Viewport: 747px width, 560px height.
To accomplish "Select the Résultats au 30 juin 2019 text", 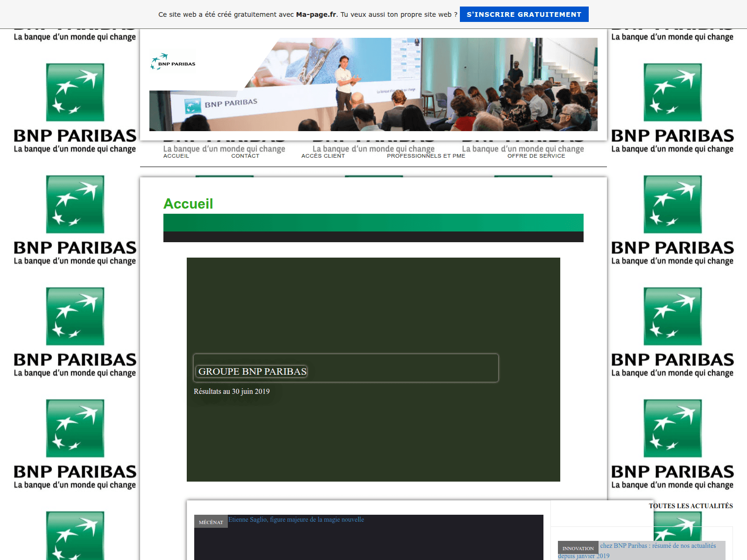I will point(232,392).
